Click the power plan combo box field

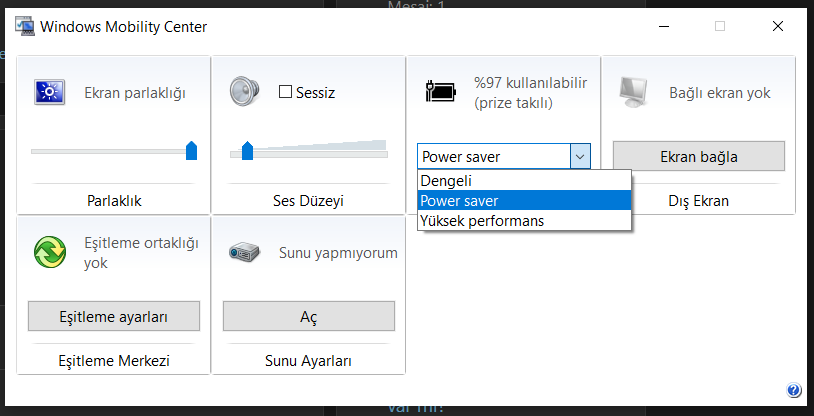pyautogui.click(x=493, y=156)
